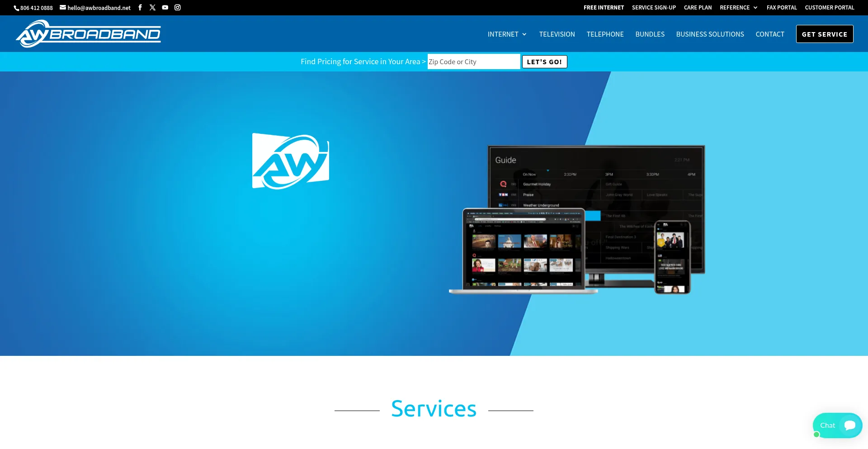
Task: Expand the Reference dropdown menu
Action: (x=738, y=8)
